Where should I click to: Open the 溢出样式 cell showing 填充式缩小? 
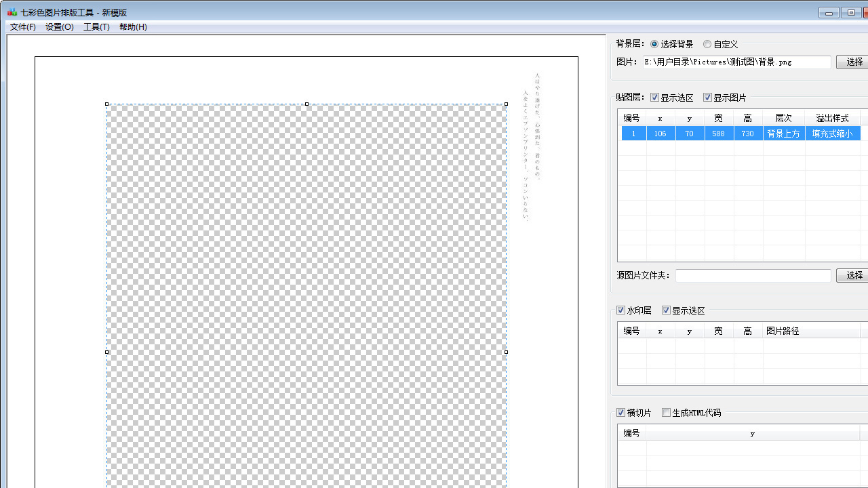832,134
